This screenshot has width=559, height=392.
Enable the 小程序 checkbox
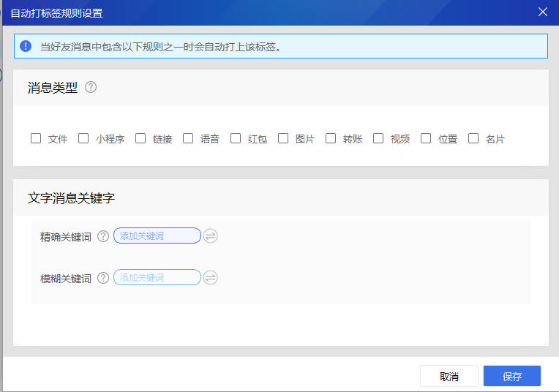point(83,138)
